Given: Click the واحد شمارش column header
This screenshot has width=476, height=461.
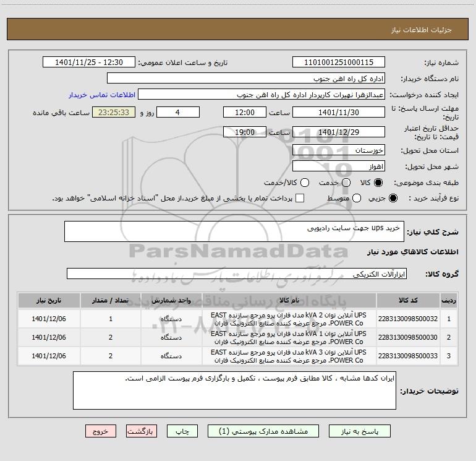Looking at the screenshot, I should tap(171, 300).
